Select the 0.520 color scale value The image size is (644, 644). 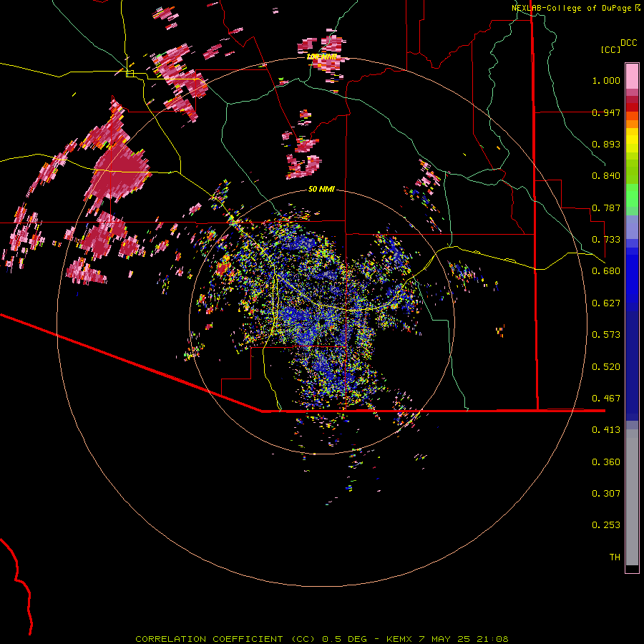click(606, 367)
